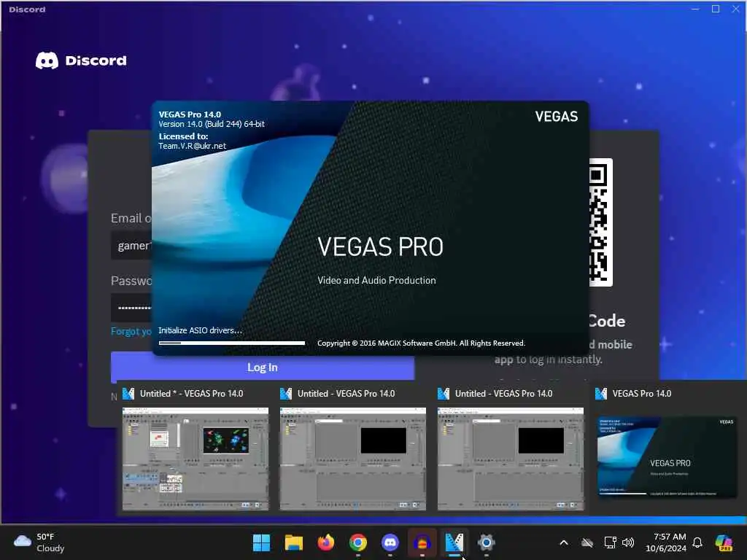Show hidden system tray icons
747x560 pixels.
[564, 542]
